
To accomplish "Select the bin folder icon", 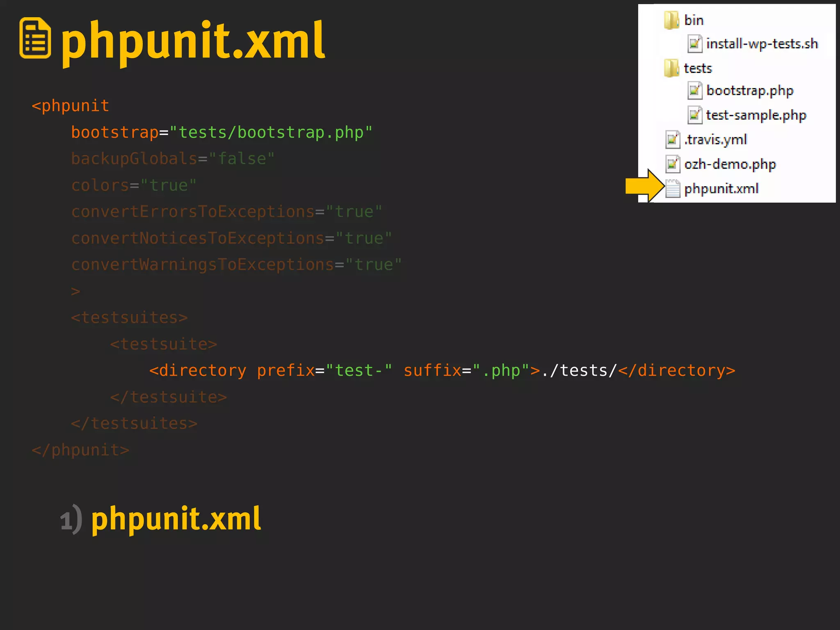I will pyautogui.click(x=671, y=20).
